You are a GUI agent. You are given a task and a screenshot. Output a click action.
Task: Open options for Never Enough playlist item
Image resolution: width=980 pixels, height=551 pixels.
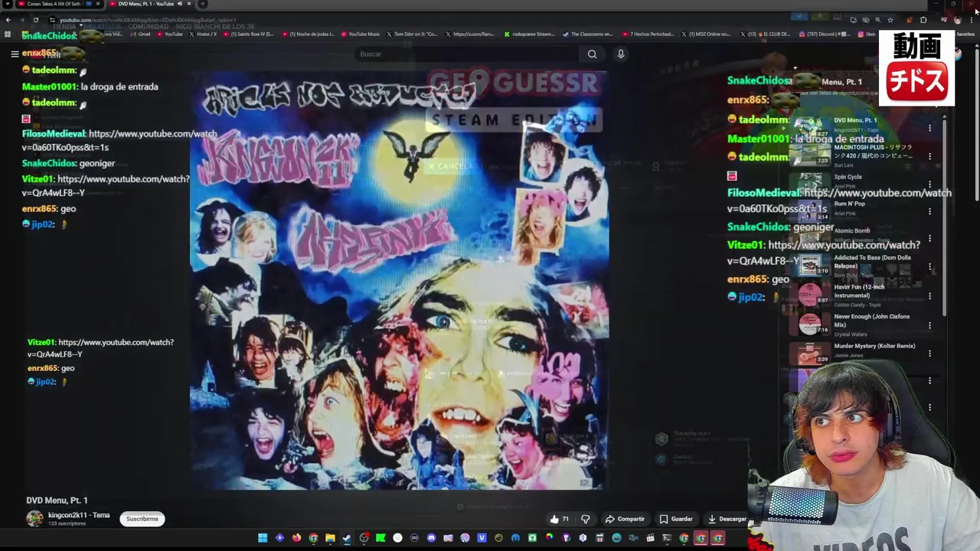click(929, 325)
